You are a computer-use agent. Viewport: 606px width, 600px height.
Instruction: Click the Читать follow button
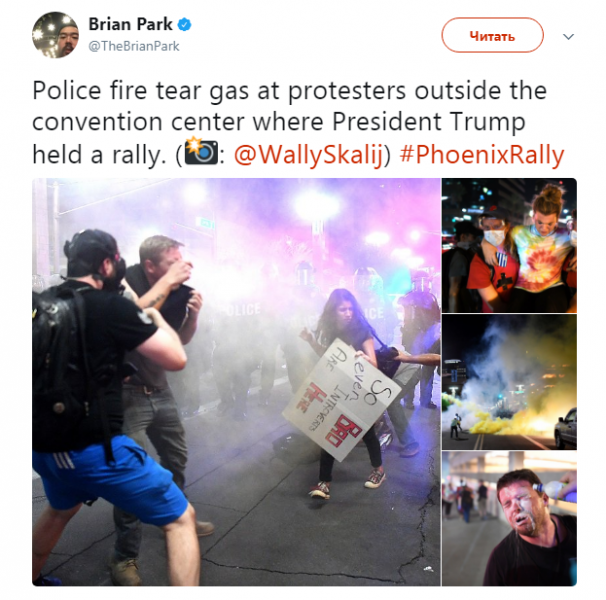coord(492,35)
